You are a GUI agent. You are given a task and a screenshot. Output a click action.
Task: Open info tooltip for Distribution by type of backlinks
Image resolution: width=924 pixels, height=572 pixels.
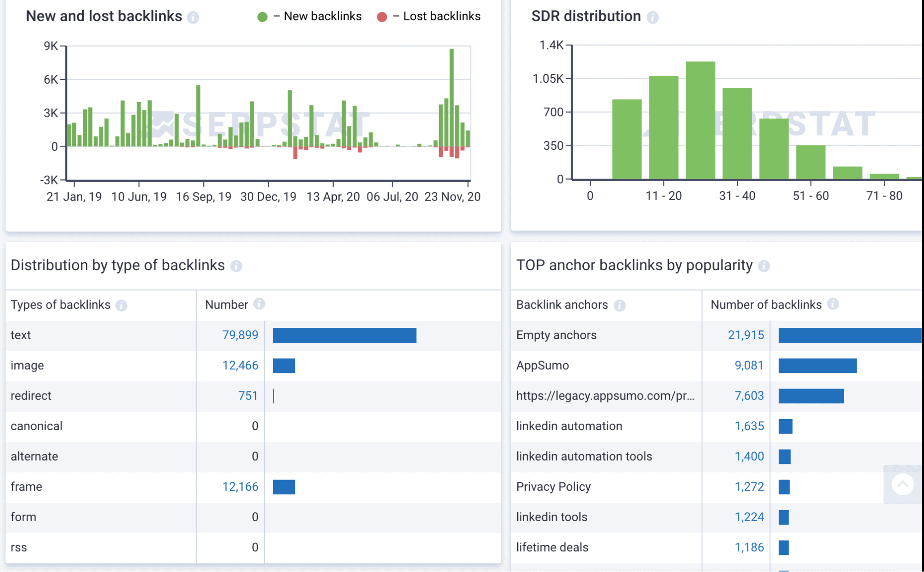coord(236,266)
